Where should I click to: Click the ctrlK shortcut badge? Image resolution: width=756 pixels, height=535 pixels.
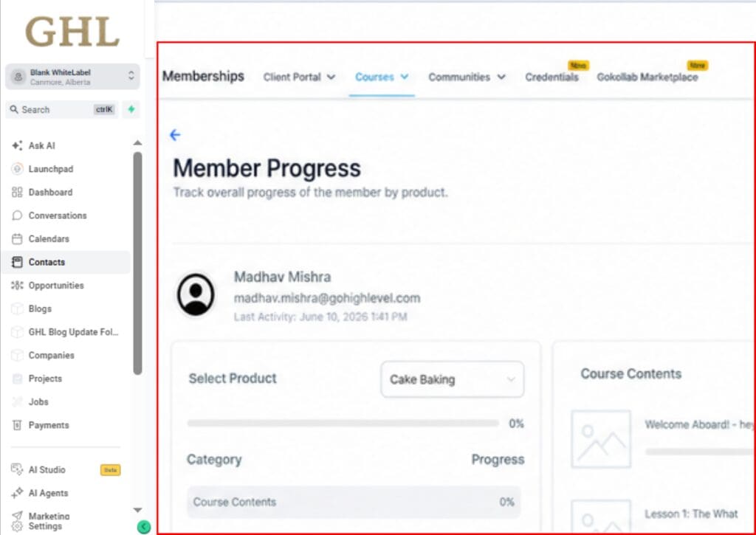(103, 109)
